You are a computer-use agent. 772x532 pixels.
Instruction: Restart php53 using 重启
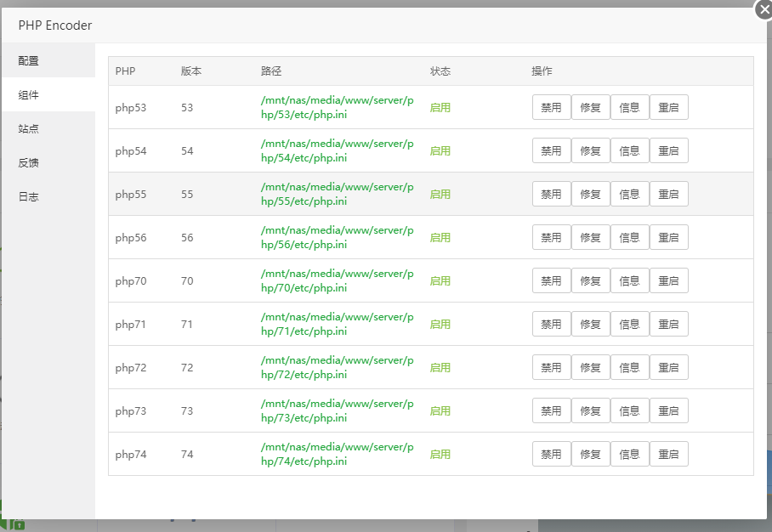tap(668, 107)
